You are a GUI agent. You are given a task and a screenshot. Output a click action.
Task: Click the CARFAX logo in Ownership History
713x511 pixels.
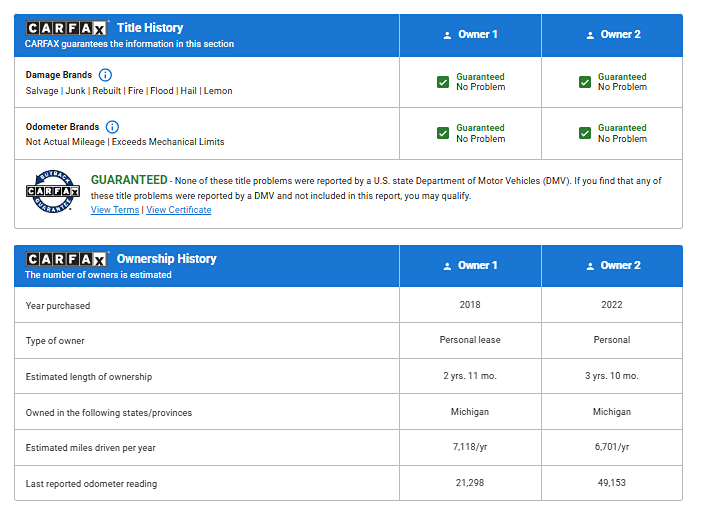click(66, 259)
